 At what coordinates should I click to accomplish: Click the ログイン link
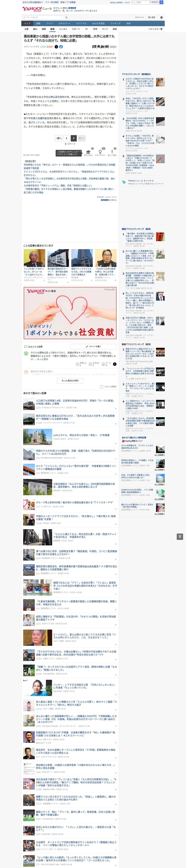click(57, 11)
